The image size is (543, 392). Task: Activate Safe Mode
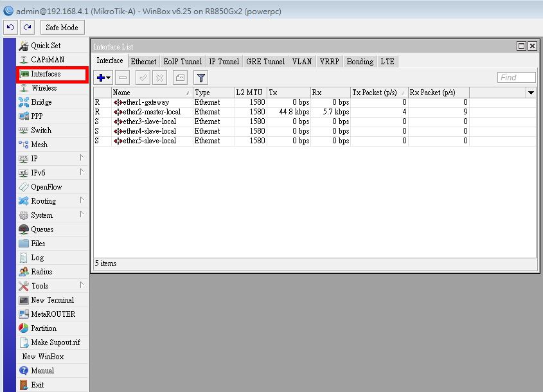[62, 27]
